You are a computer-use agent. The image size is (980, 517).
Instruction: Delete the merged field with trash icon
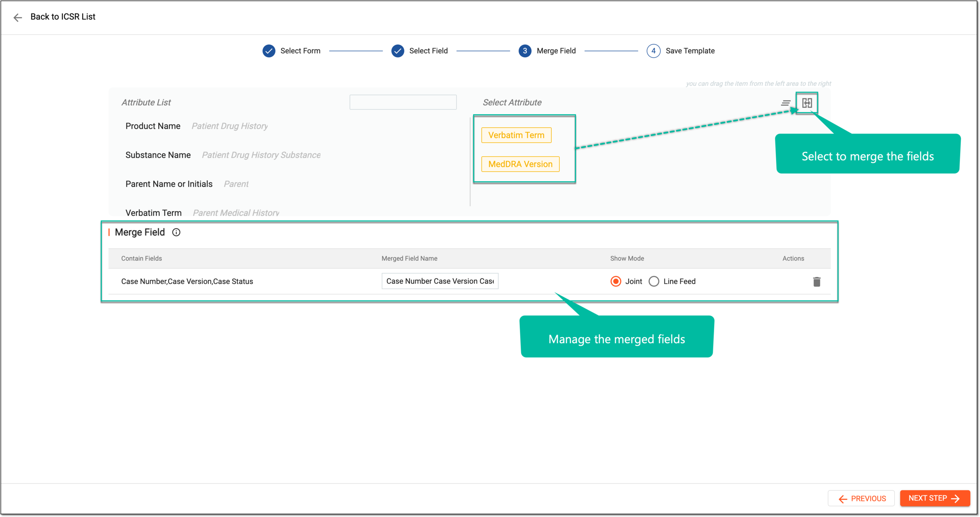[817, 282]
